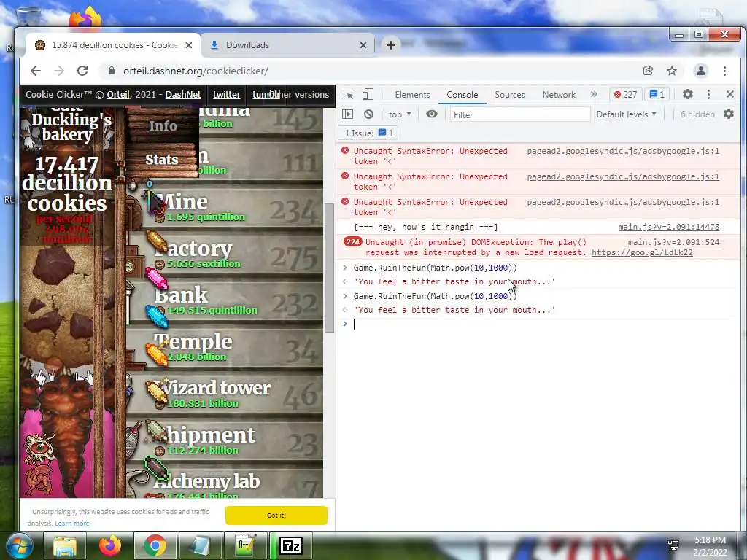Buy an Alchemy lab building
Screen dimensions: 747x560
tap(225, 483)
